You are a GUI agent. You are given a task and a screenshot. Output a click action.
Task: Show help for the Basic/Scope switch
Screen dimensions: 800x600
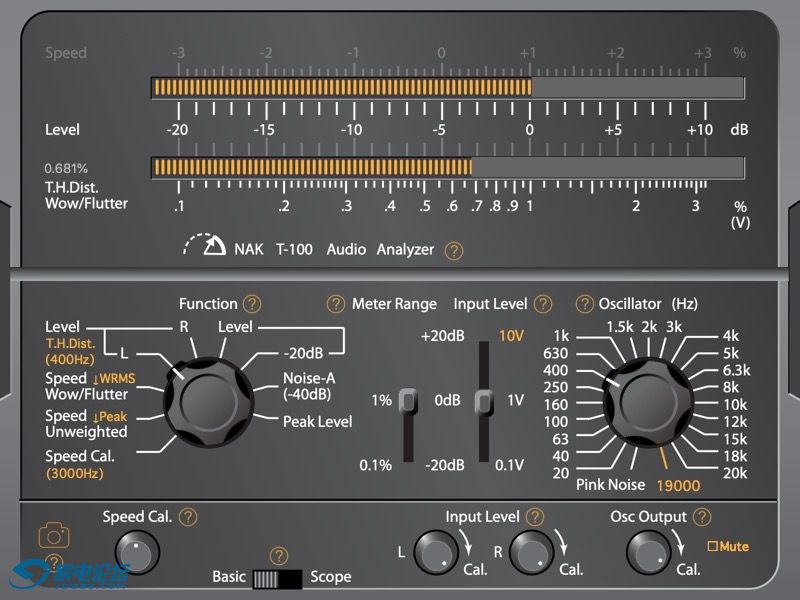tap(279, 556)
